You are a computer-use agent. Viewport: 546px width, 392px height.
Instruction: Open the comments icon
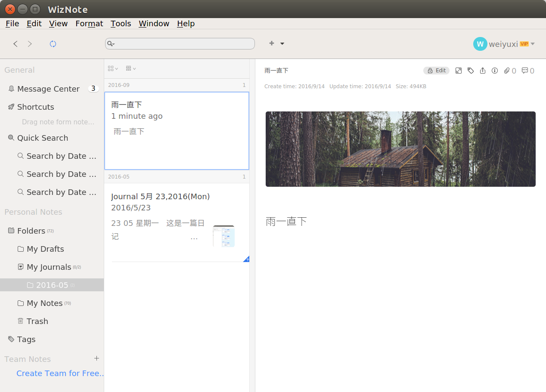[x=525, y=71]
